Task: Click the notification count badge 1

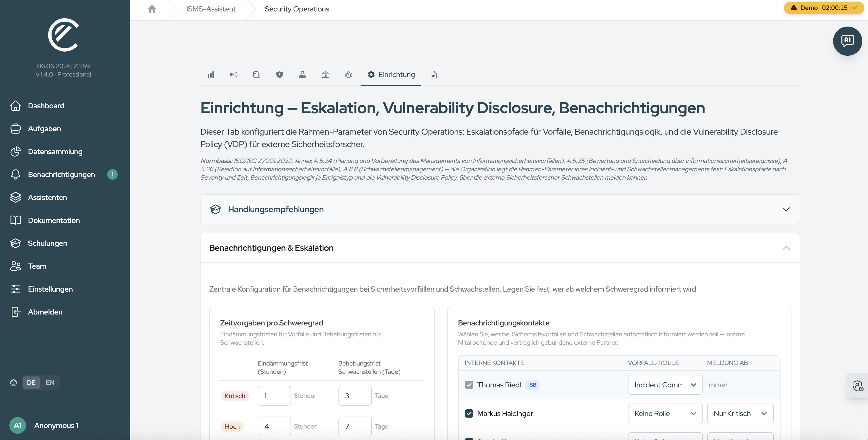Action: click(x=112, y=174)
